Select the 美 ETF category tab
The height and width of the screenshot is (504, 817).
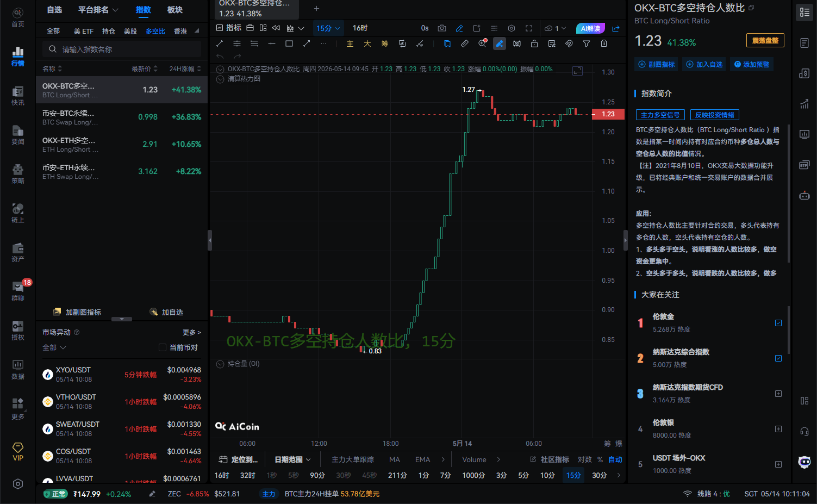coord(84,31)
